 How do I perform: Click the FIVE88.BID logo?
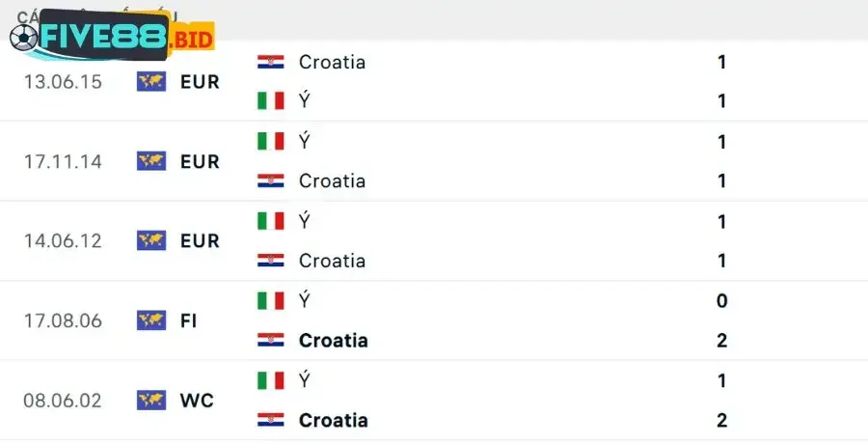tap(111, 39)
